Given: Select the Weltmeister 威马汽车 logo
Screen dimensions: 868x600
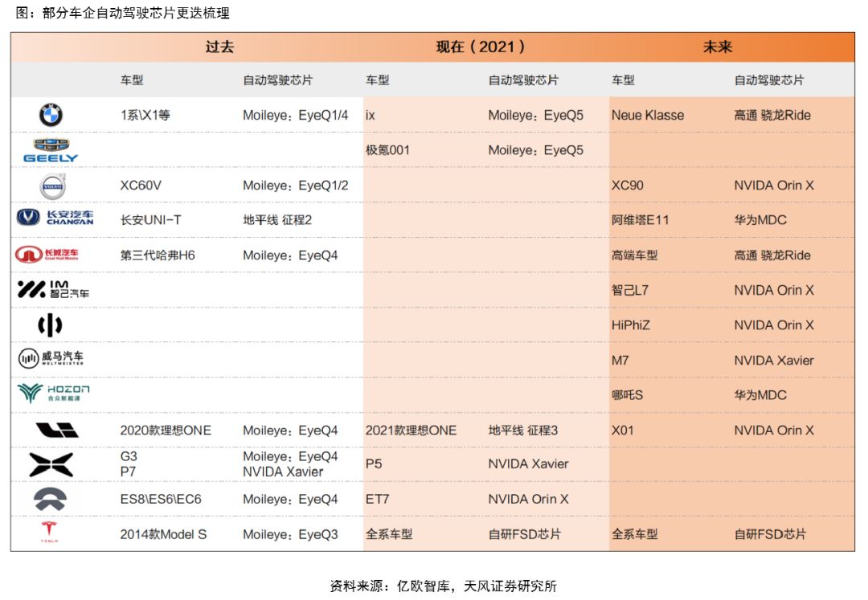Looking at the screenshot, I should [51, 359].
